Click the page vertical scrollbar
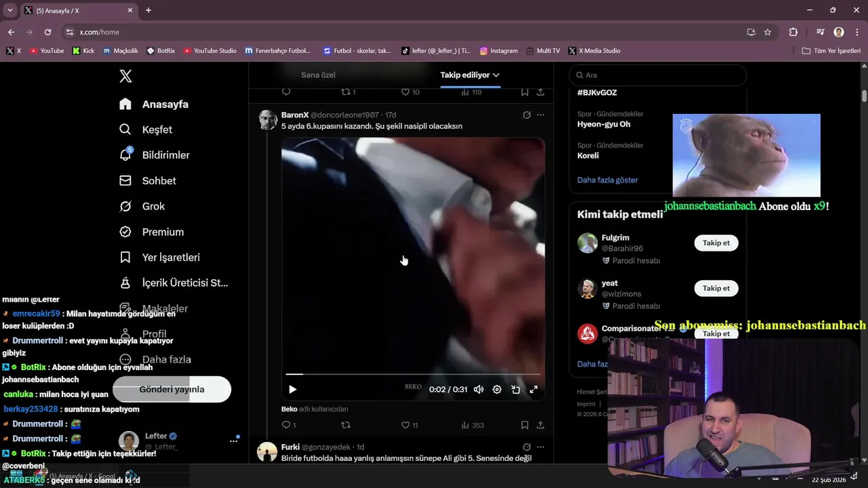This screenshot has width=868, height=488. 864,95
